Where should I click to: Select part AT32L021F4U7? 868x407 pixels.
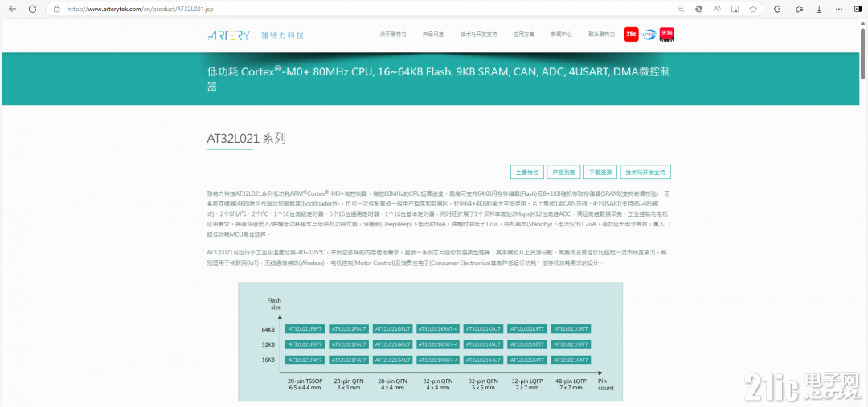350,360
